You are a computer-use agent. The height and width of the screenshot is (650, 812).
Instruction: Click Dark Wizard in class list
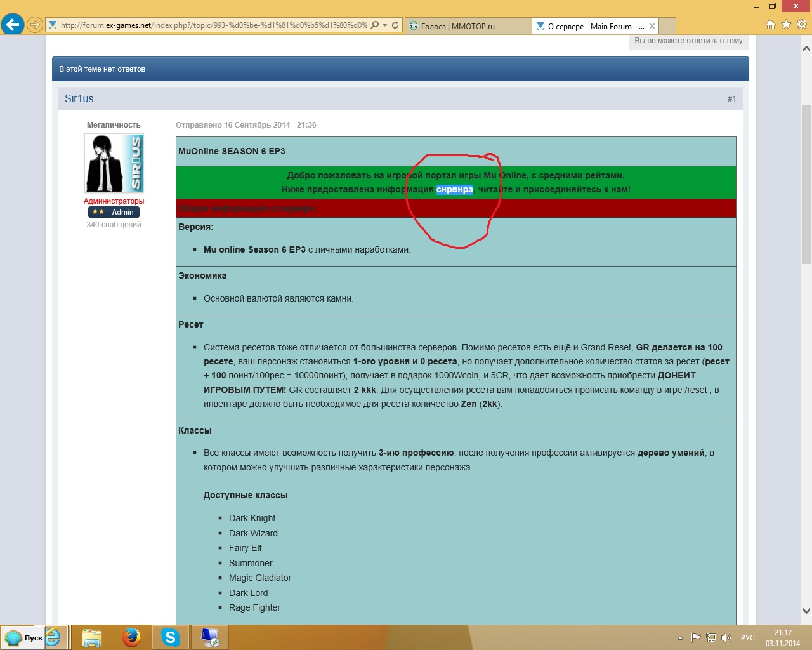coord(253,533)
